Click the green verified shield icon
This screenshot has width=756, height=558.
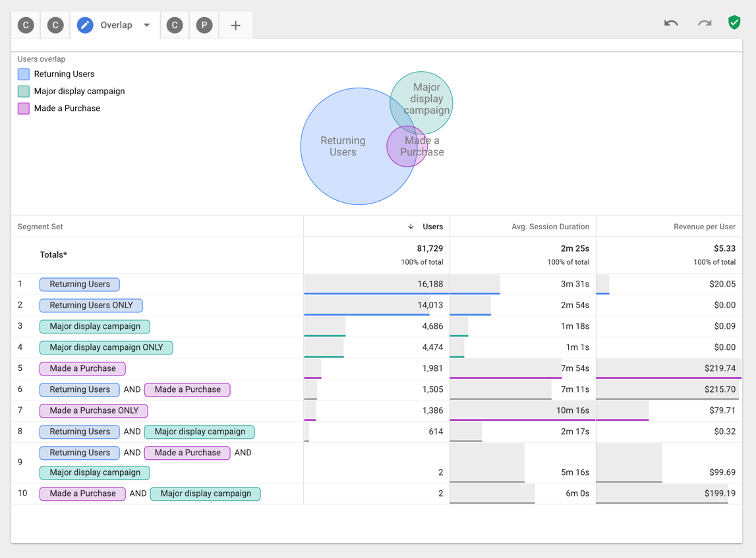tap(734, 22)
